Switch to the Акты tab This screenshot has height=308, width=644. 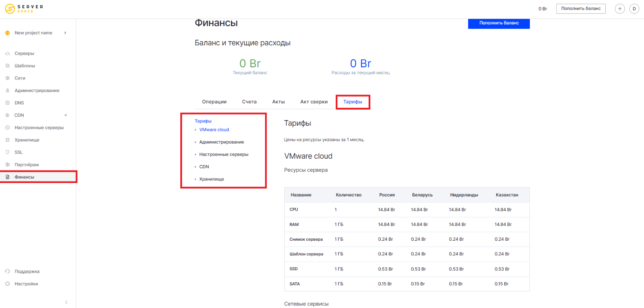point(278,102)
